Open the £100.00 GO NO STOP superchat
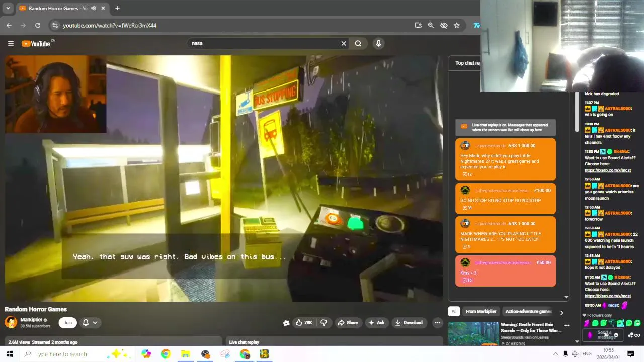Image resolution: width=644 pixels, height=362 pixels. 506,198
